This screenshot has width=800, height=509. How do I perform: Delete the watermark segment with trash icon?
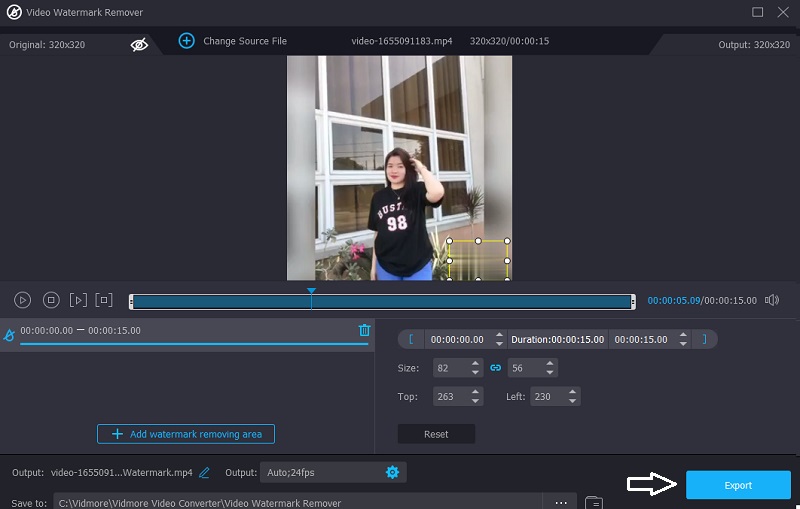pyautogui.click(x=364, y=330)
